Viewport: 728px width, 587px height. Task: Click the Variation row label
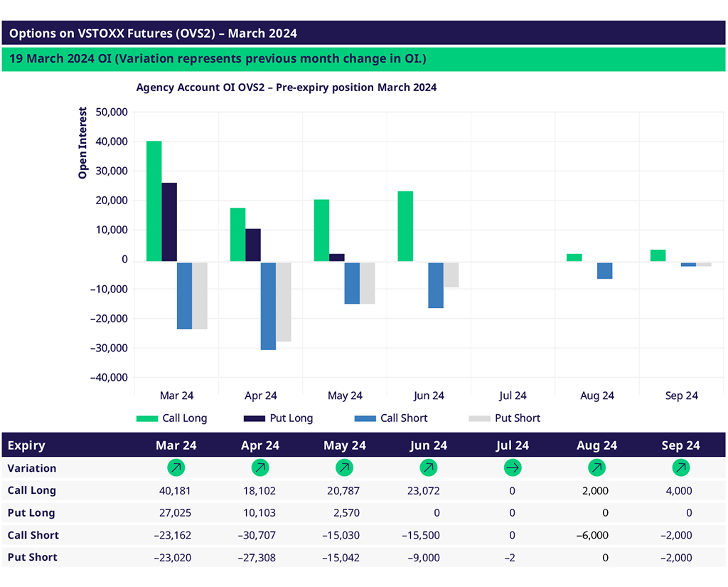tap(31, 468)
